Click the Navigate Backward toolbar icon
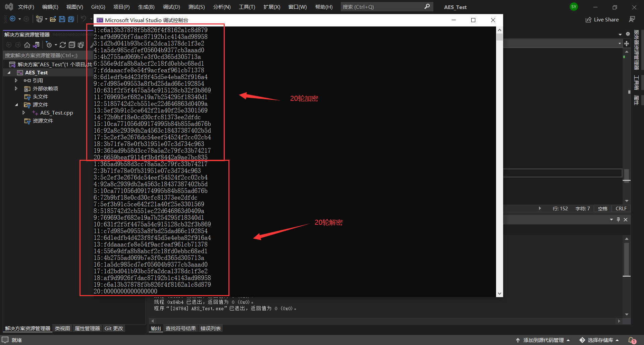This screenshot has width=644, height=345. 12,19
